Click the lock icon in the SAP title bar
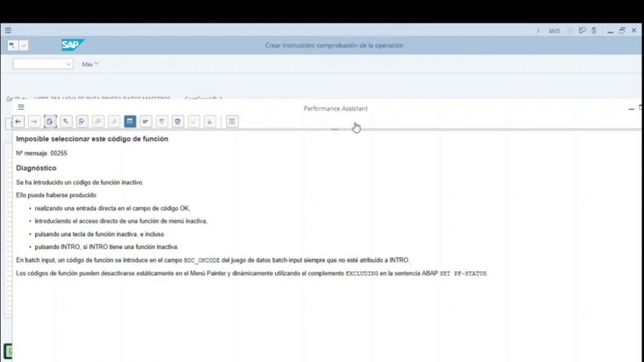Screen dimensions: 644x362 coord(594,31)
